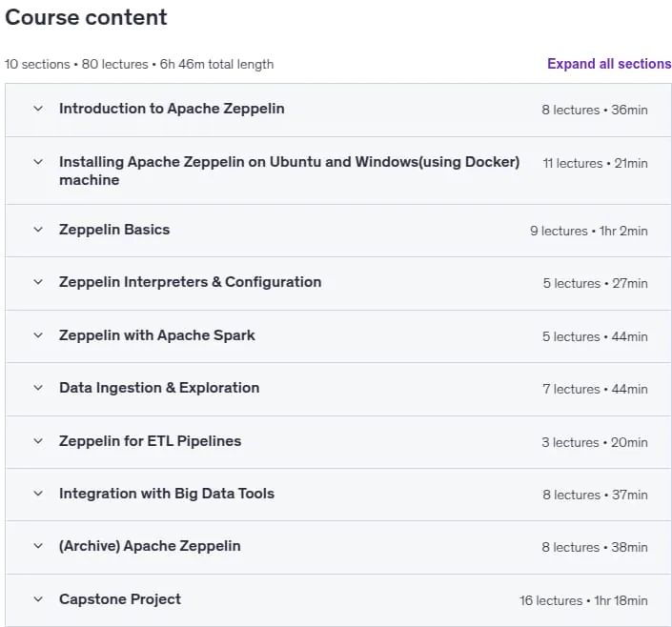The height and width of the screenshot is (627, 672).
Task: Open the Integration with Big Data Tools title
Action: pyautogui.click(x=167, y=494)
